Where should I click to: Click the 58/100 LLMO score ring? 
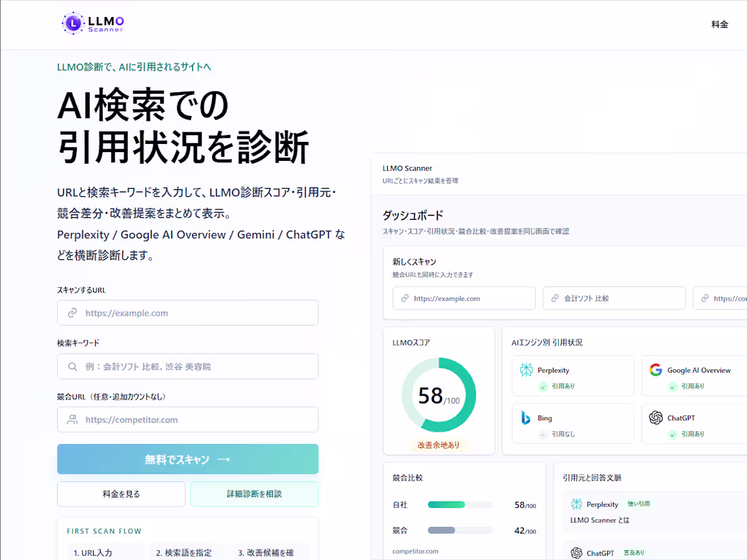pyautogui.click(x=439, y=395)
